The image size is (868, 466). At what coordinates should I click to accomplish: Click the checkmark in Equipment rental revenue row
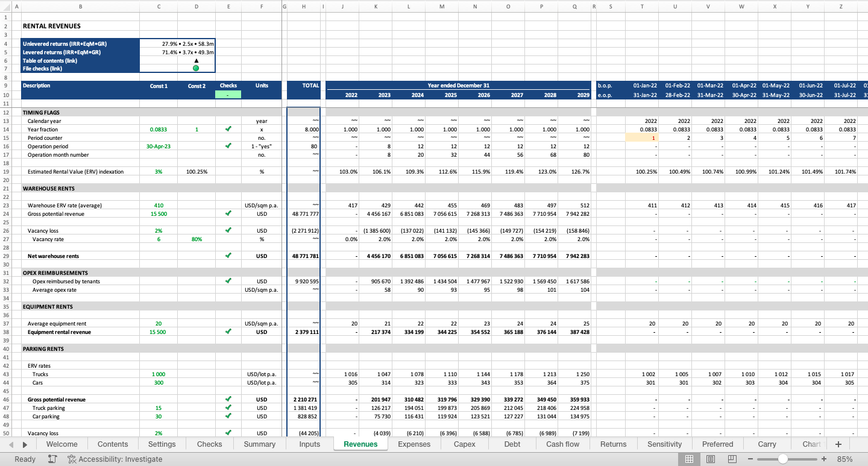click(x=228, y=332)
